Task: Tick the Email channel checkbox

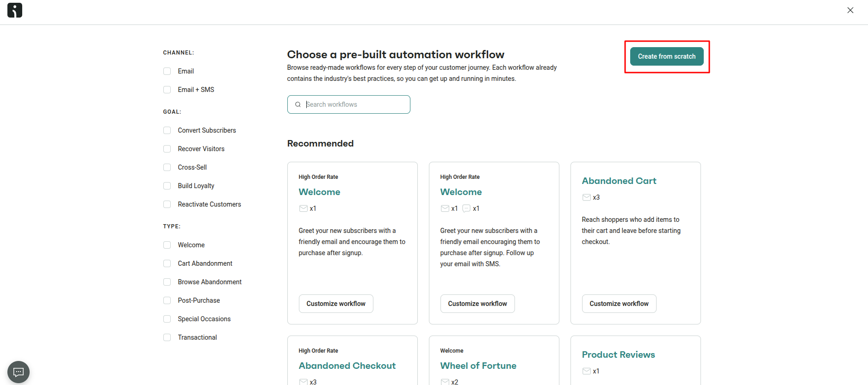Action: point(167,71)
